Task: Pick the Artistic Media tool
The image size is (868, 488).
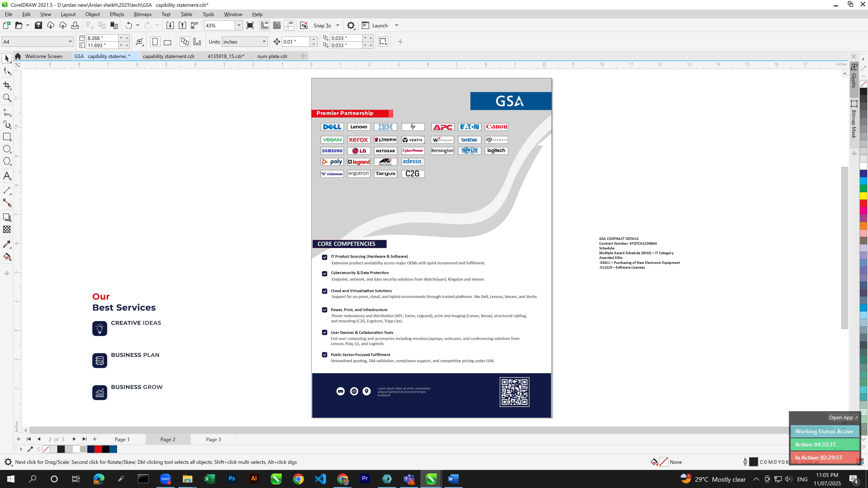Action: pyautogui.click(x=7, y=124)
